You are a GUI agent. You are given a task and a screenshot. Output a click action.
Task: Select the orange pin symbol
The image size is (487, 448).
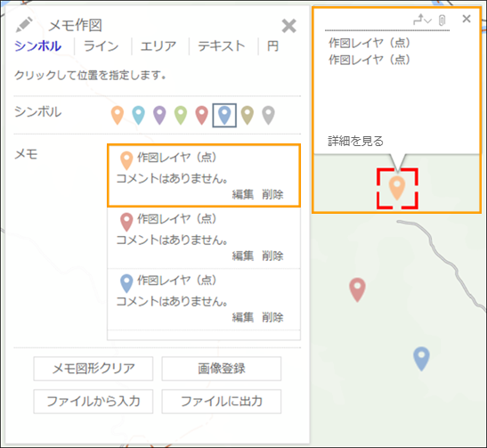(118, 115)
